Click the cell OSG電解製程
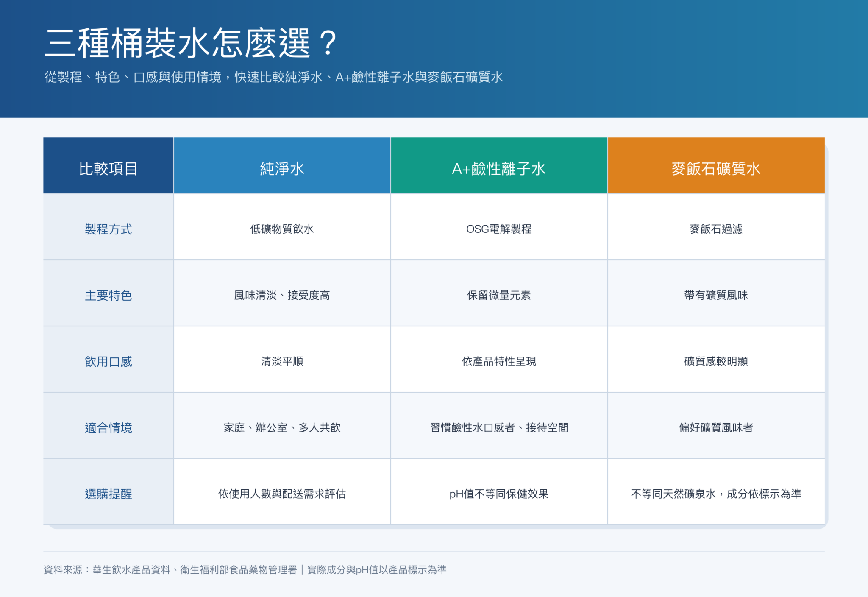Viewport: 868px width, 597px height. pyautogui.click(x=499, y=227)
